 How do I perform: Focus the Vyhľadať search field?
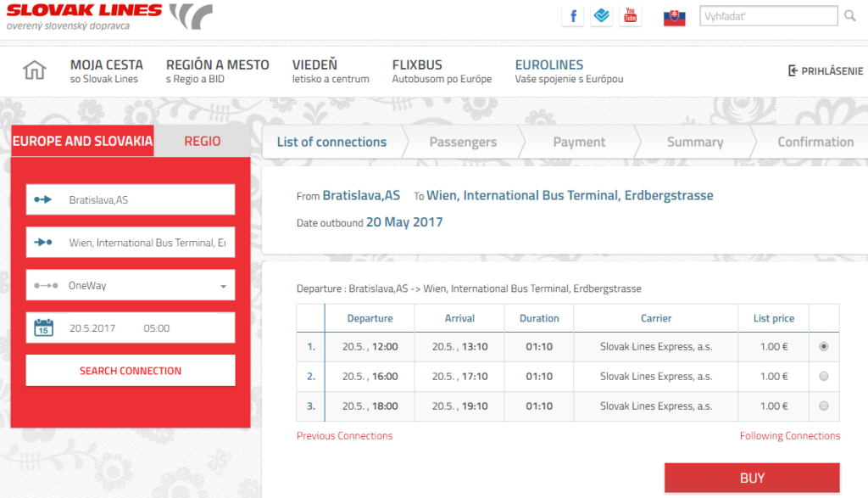[x=768, y=16]
